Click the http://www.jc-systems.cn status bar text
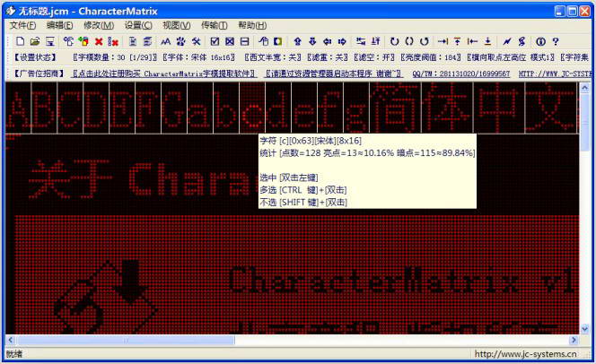 [x=525, y=354]
